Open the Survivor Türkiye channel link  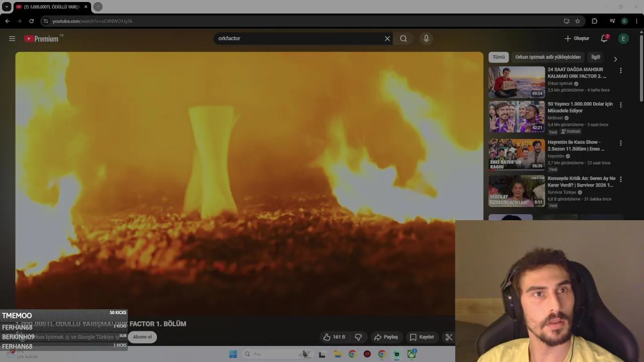point(562,193)
